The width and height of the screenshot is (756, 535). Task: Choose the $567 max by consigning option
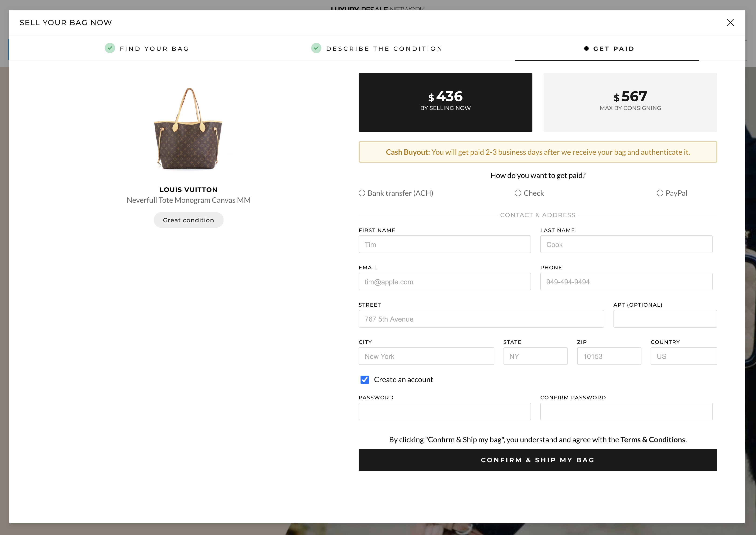[x=630, y=102]
